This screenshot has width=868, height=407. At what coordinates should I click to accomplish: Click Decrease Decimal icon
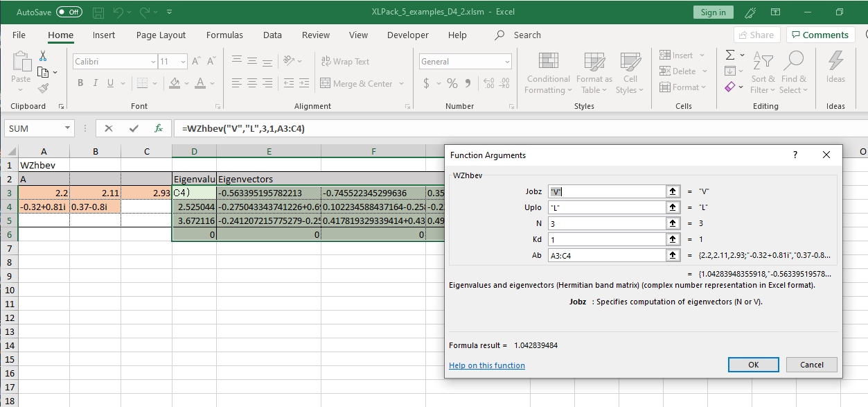point(505,83)
